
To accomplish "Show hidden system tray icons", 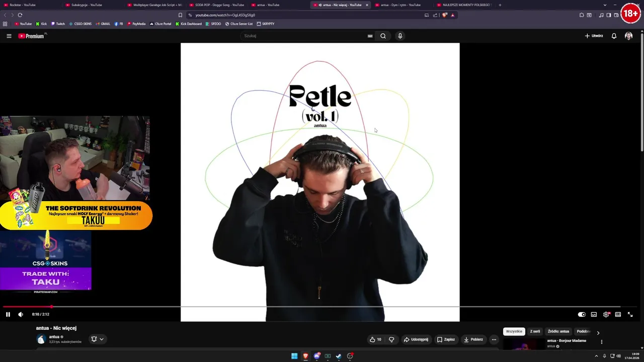I will click(x=596, y=356).
